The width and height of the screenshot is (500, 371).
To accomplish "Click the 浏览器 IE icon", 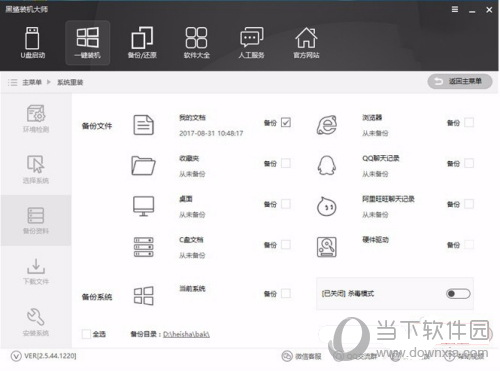I will click(x=327, y=125).
